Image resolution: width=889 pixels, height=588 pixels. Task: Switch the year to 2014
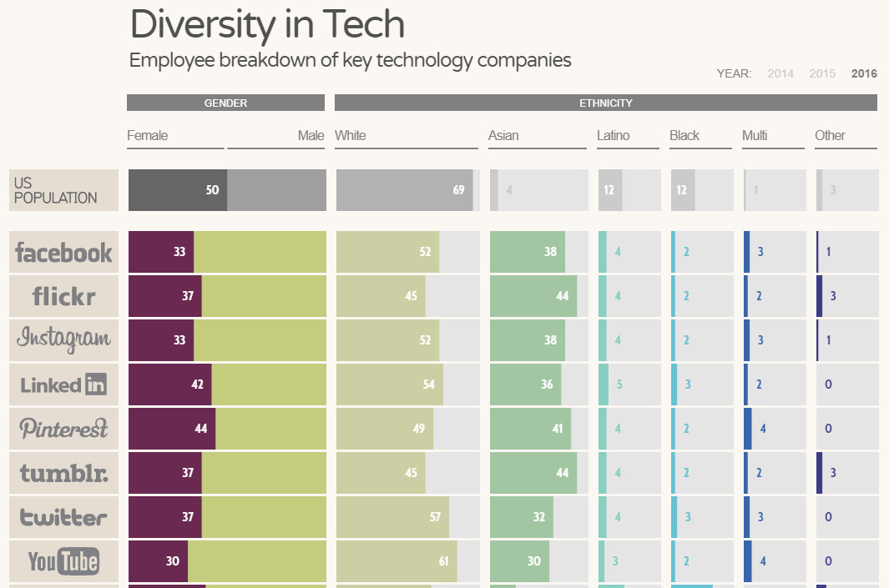[x=780, y=73]
